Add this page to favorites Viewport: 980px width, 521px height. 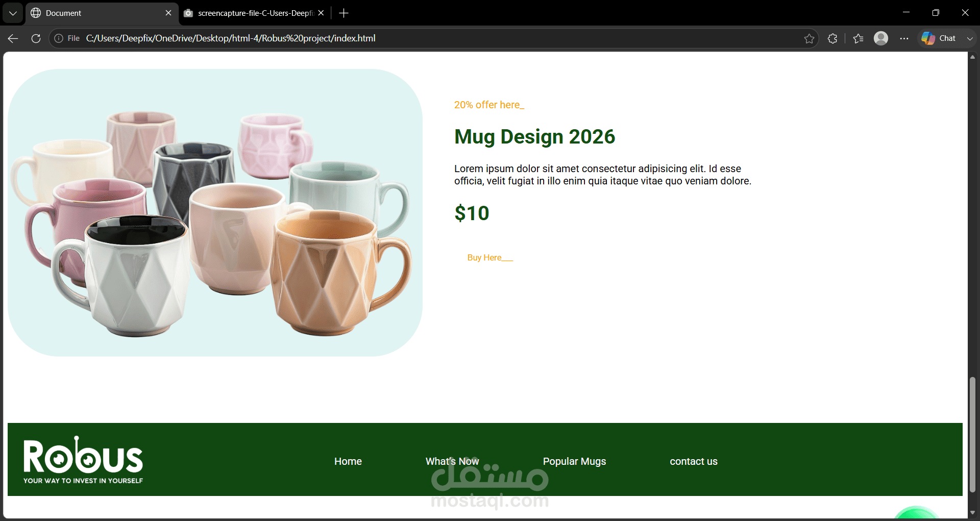(x=809, y=38)
